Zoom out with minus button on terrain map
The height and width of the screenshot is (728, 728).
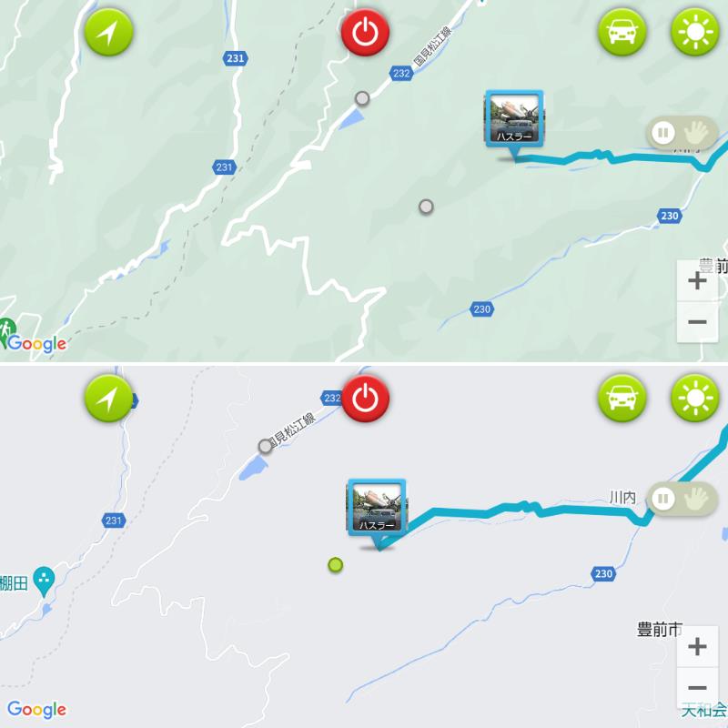point(697,322)
